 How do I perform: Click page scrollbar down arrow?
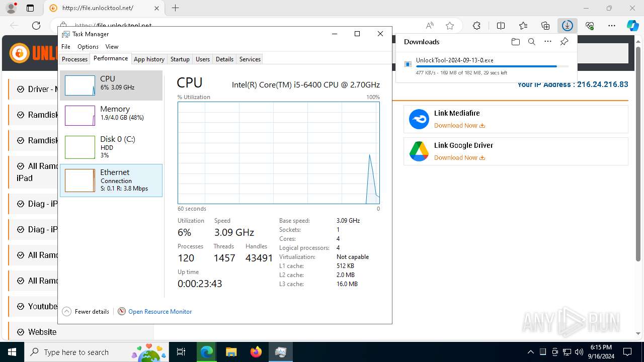point(638,333)
